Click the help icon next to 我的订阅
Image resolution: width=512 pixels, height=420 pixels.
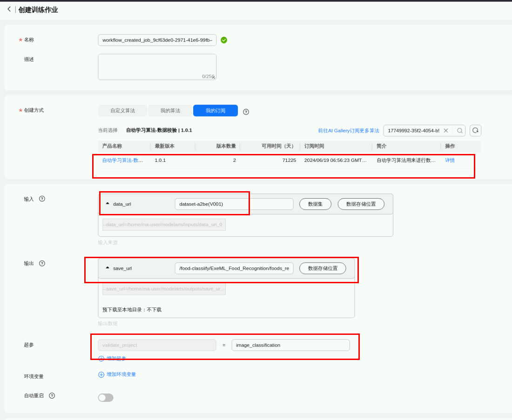[x=246, y=112]
